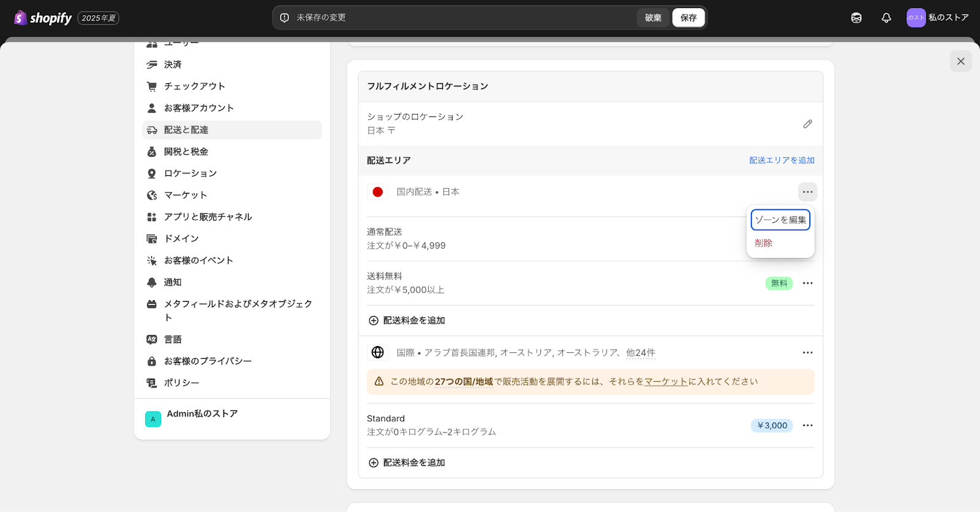Open メタフィールドおよびメタオブジェクト settings
This screenshot has width=980, height=512.
point(232,311)
